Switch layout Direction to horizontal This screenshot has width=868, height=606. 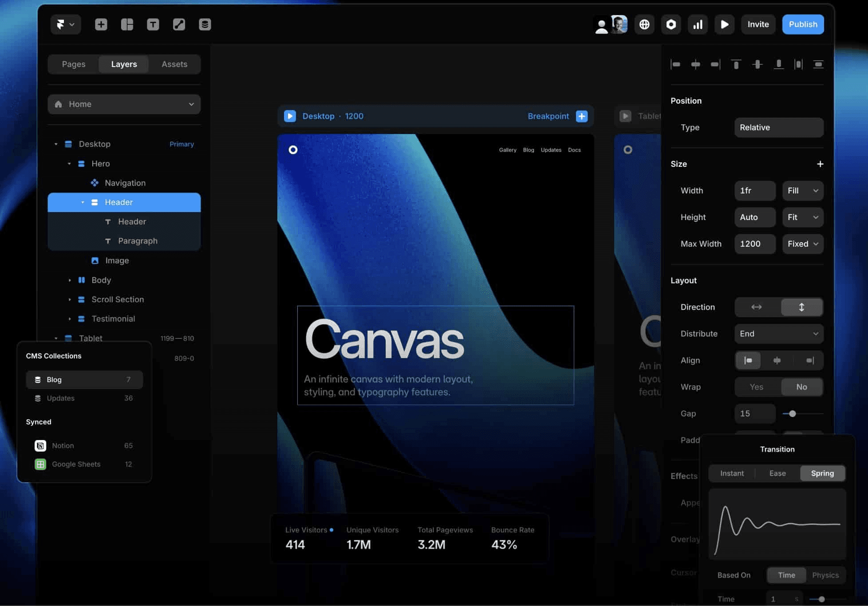tap(756, 307)
